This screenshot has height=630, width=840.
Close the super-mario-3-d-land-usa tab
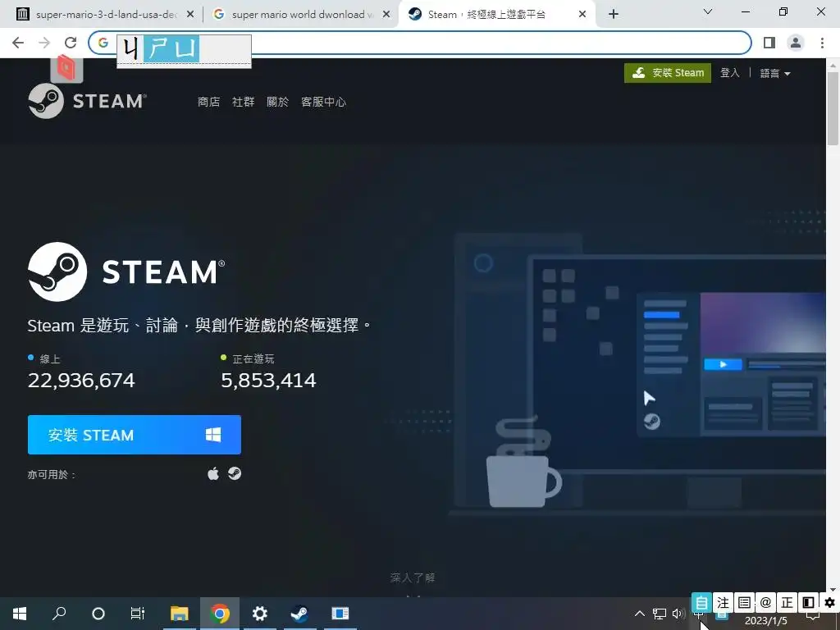click(x=190, y=15)
